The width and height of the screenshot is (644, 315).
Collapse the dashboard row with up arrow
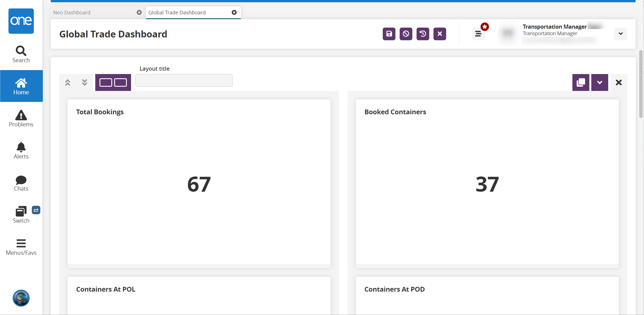point(68,82)
